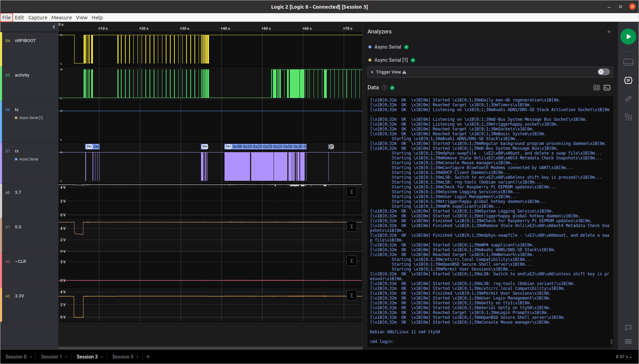Collapse the channel labels sidebar
The width and height of the screenshot is (639, 364).
click(x=54, y=27)
